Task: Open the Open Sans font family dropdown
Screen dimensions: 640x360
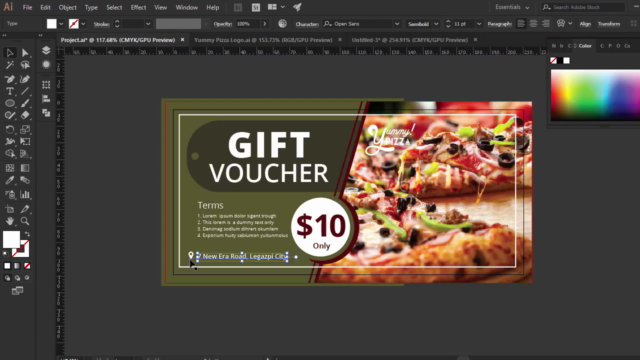Action: (397, 24)
